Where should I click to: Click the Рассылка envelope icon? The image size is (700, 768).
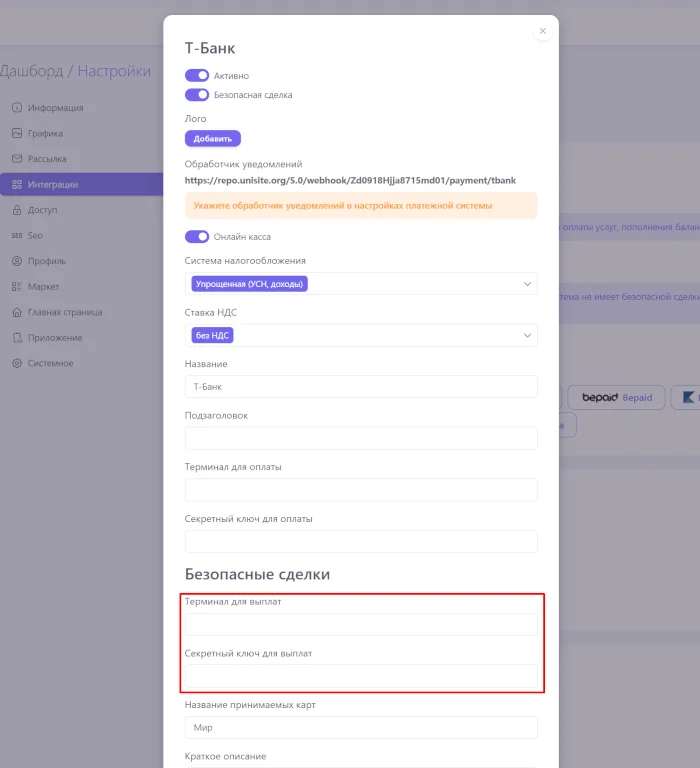click(17, 159)
